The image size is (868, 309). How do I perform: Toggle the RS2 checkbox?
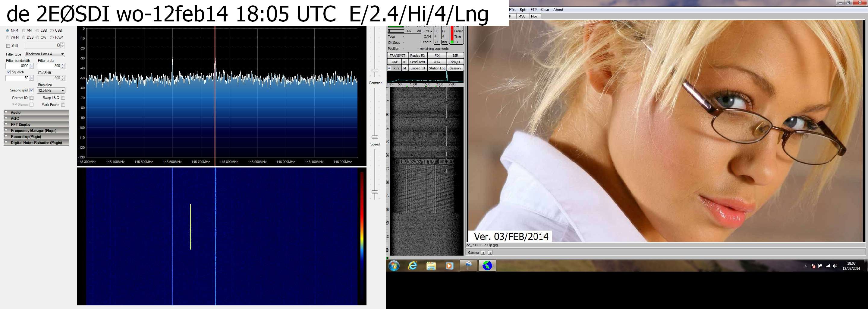pyautogui.click(x=389, y=68)
